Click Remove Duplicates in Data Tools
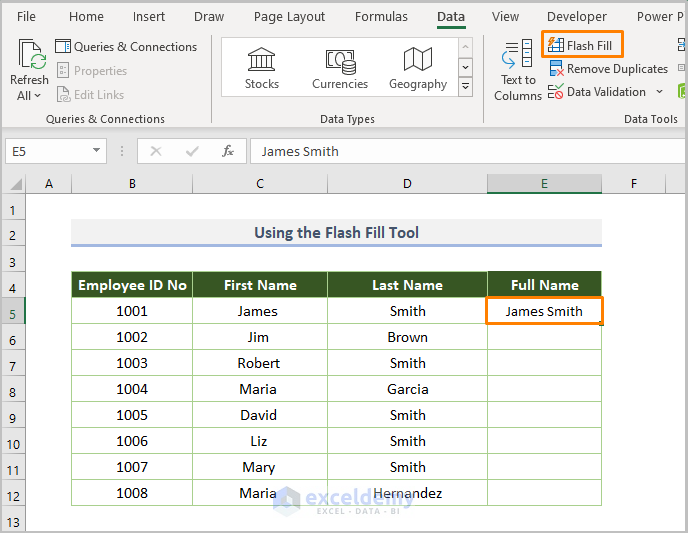This screenshot has height=533, width=688. tap(608, 69)
